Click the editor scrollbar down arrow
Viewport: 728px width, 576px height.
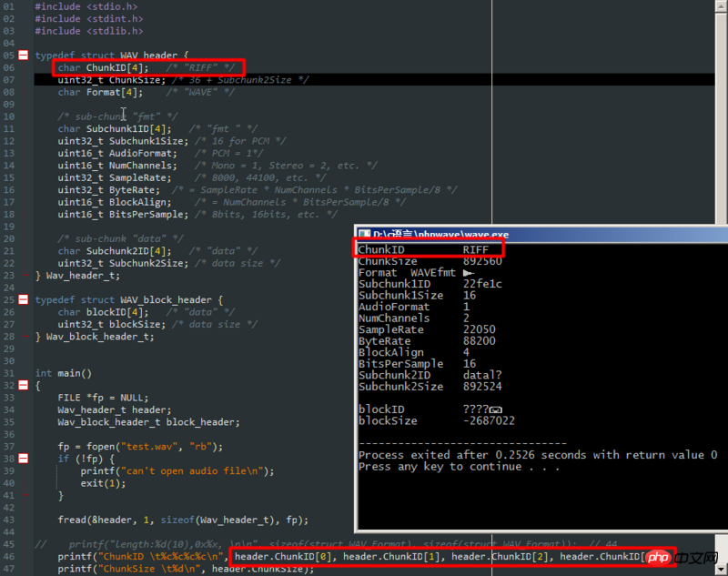722,569
